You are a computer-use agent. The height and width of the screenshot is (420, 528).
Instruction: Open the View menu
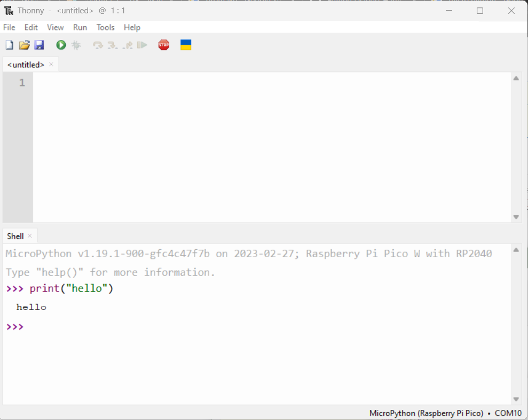coord(55,27)
